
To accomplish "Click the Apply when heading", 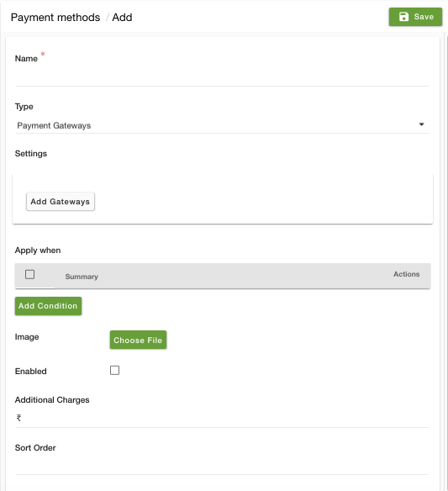I will 38,251.
